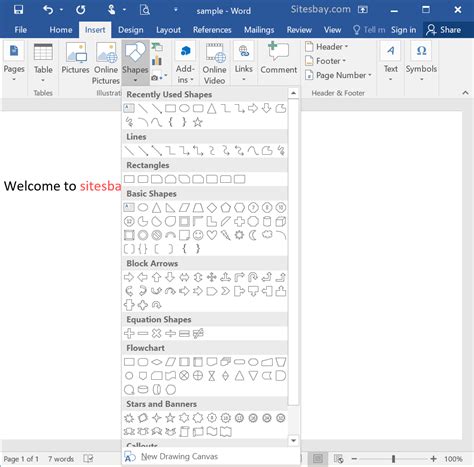This screenshot has width=474, height=467.
Task: Click the 100% zoom level
Action: (453, 459)
